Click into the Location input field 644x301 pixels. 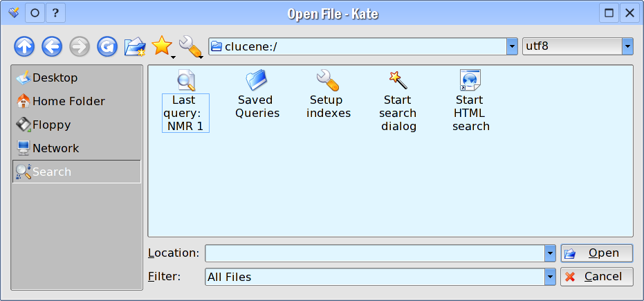(x=375, y=253)
